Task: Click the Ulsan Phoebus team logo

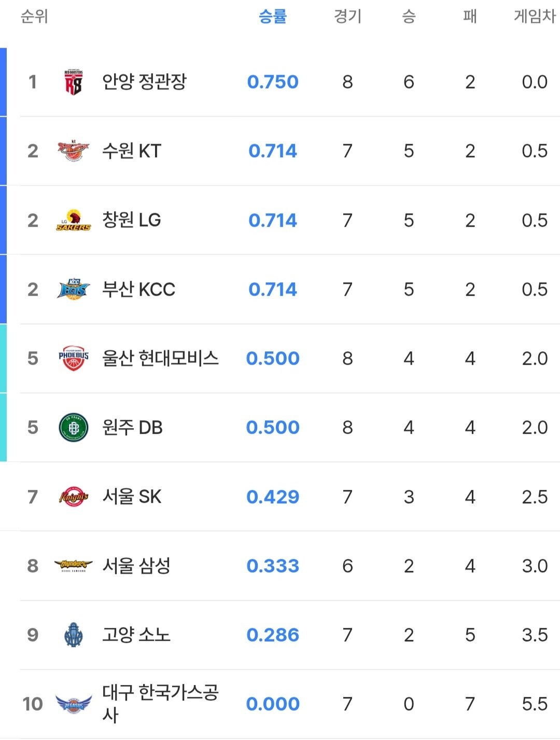Action: pyautogui.click(x=73, y=359)
